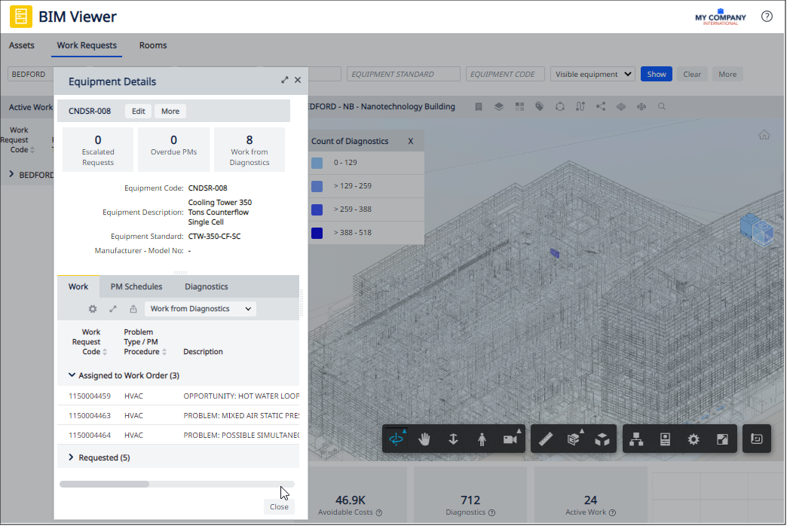Click the Home view icon in 3D viewer
Screen dimensions: 793x532
pyautogui.click(x=765, y=136)
